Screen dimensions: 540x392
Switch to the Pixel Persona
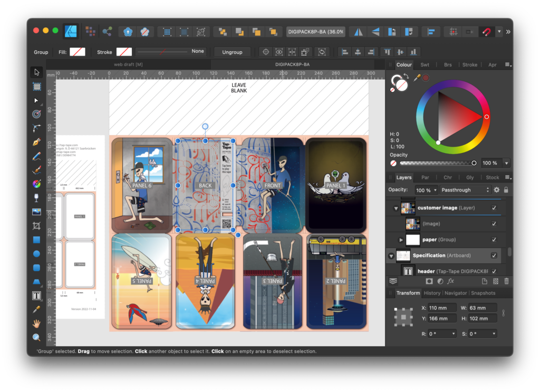(x=90, y=32)
